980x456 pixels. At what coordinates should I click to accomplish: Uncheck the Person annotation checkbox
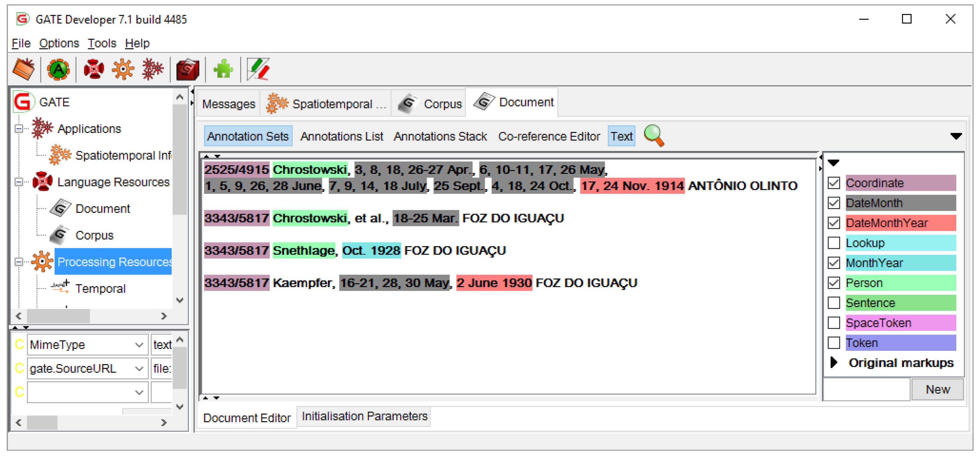coord(834,283)
